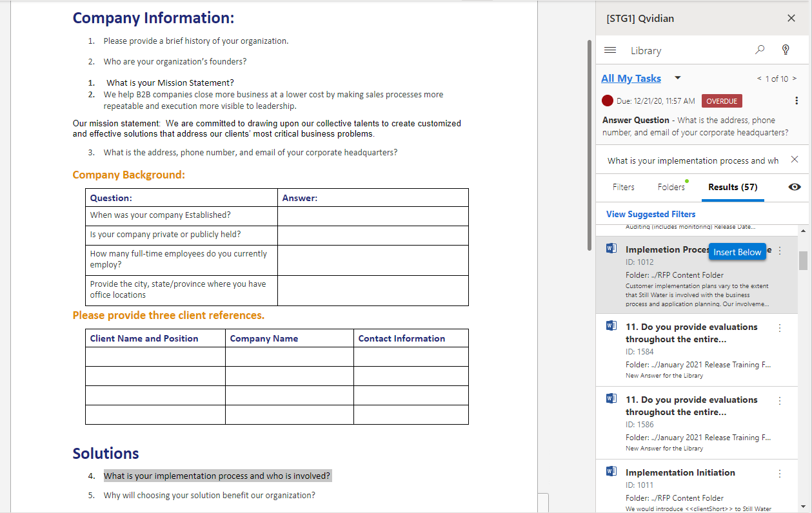This screenshot has height=513, width=812.
Task: Click the '1 of 10' task counter
Action: (777, 79)
